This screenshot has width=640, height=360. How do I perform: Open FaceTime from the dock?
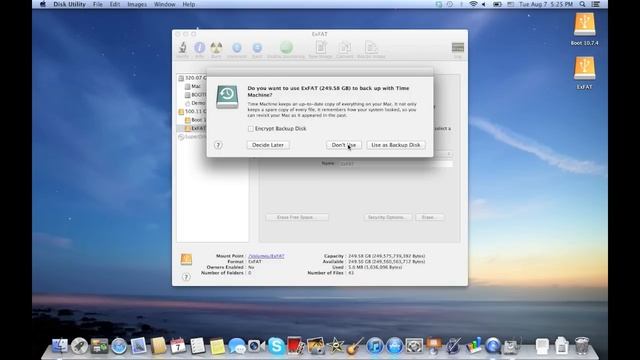pyautogui.click(x=257, y=346)
